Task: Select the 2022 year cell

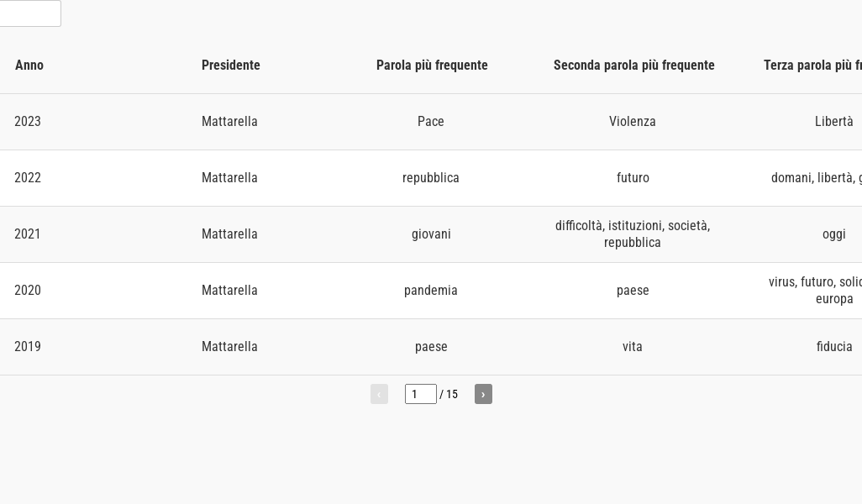Action: click(28, 178)
